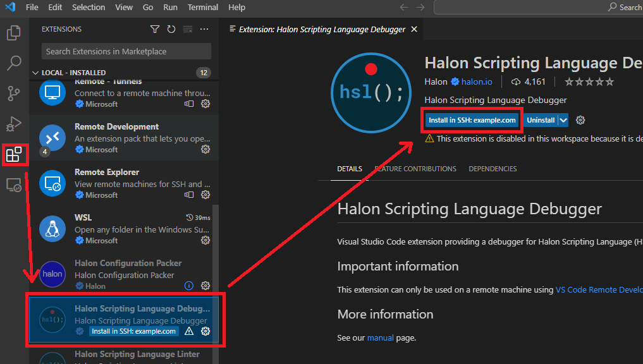Open the Search view in activity bar
Screen dimensions: 643x364
pos(14,63)
